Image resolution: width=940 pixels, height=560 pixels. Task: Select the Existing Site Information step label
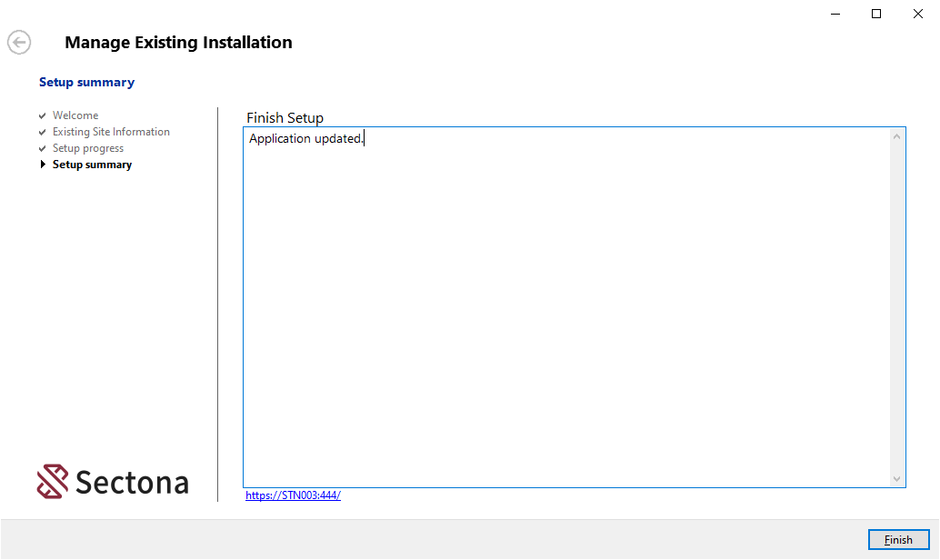point(111,132)
